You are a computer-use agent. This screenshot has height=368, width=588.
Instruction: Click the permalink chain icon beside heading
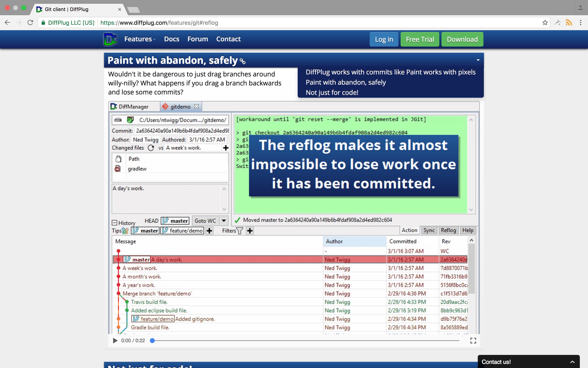click(243, 61)
